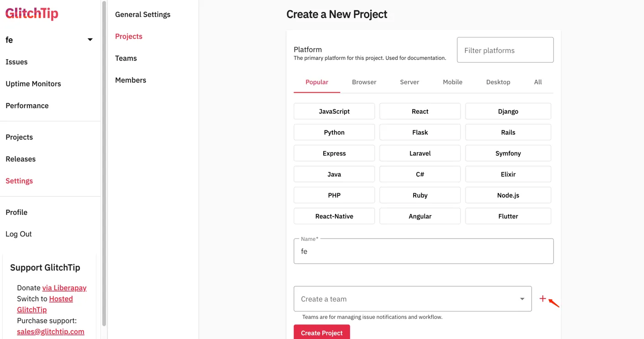The height and width of the screenshot is (339, 644).
Task: Focus the Filter platforms search box
Action: click(x=505, y=50)
